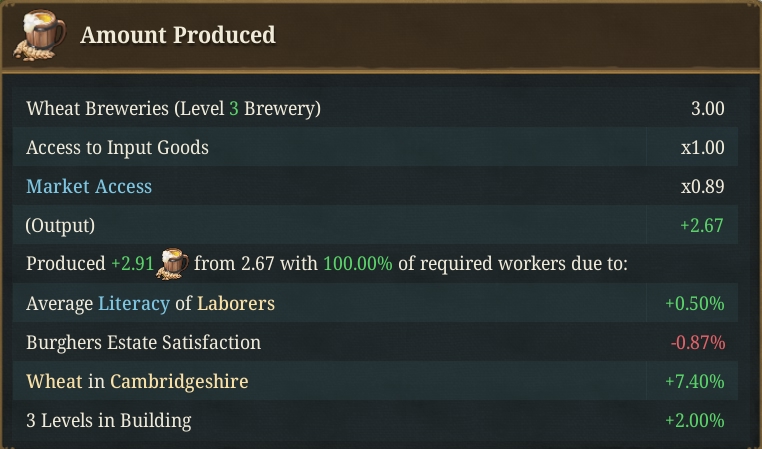Select the Wheat Breweries Level 3 row
Viewport: 762px width, 449px height.
coord(375,108)
